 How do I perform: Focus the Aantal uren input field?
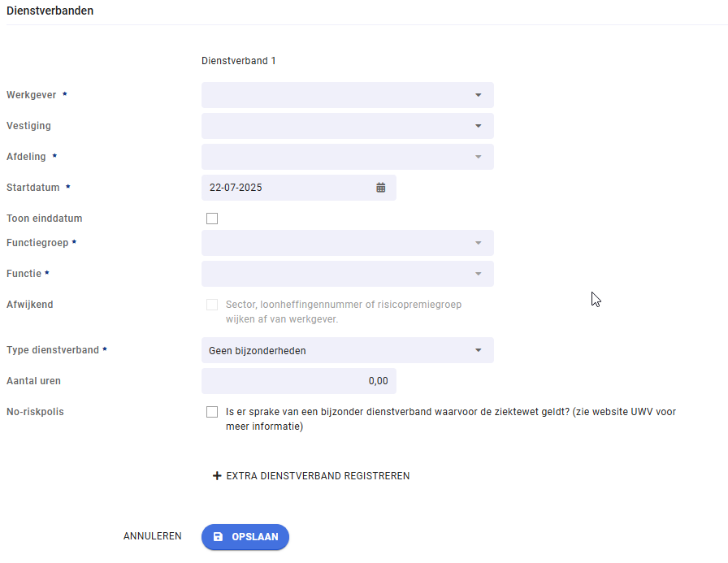(298, 381)
